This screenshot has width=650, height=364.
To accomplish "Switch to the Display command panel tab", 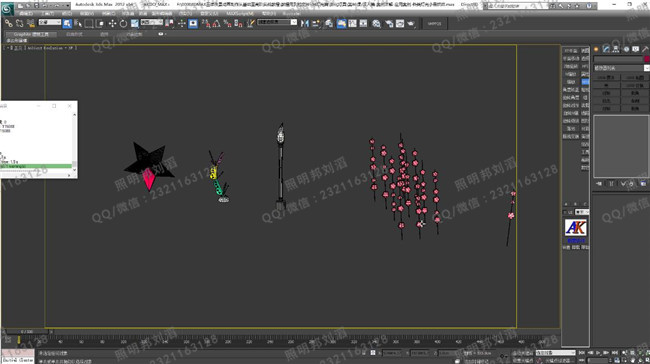I will pyautogui.click(x=635, y=49).
